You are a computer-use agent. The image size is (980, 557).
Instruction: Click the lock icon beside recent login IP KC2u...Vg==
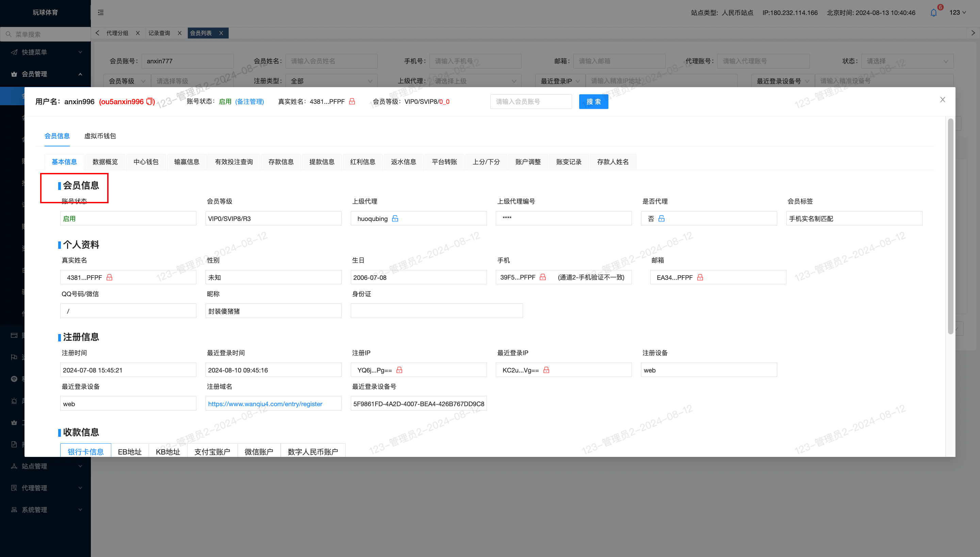(546, 370)
